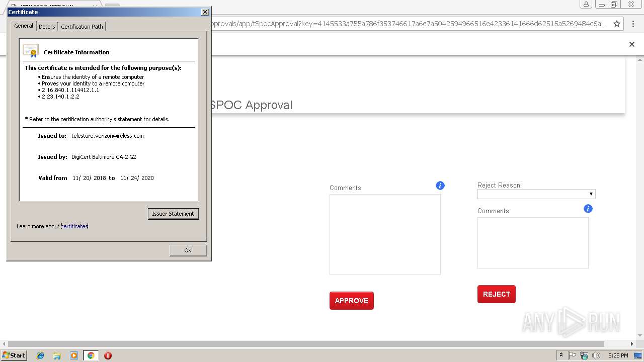
Task: Click the red REJECT button
Action: [x=497, y=294]
